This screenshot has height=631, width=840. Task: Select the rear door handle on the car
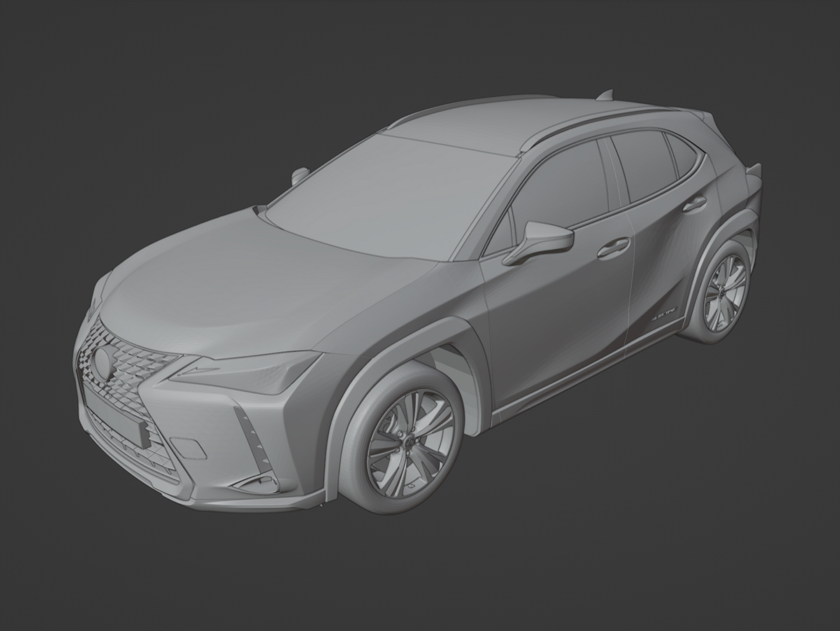(x=695, y=204)
